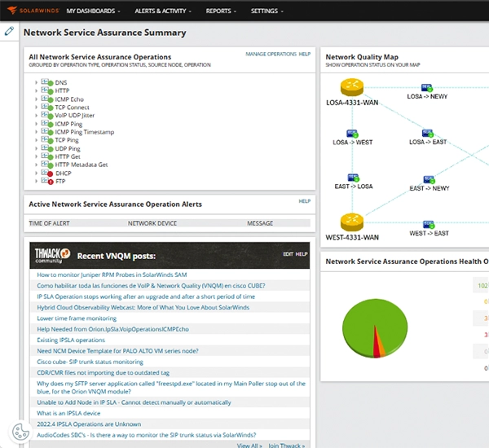The width and height of the screenshot is (489, 448).
Task: Click the View All link
Action: click(x=249, y=446)
